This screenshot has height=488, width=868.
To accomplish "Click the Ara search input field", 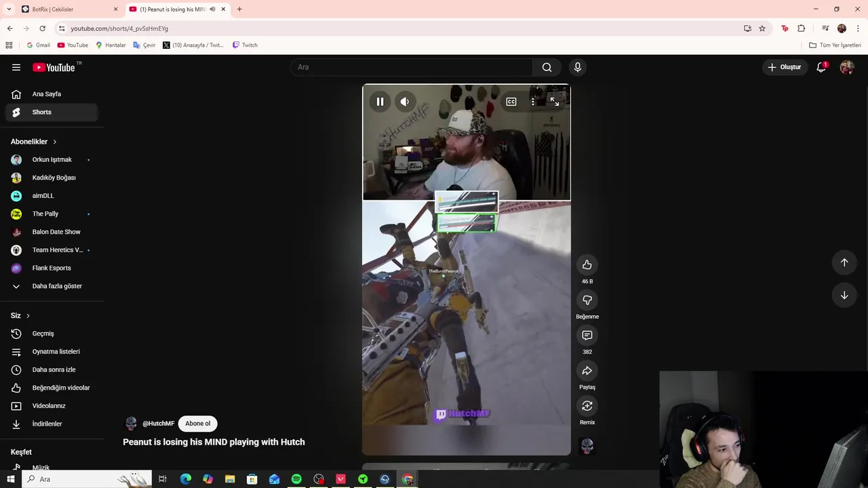I will point(412,67).
